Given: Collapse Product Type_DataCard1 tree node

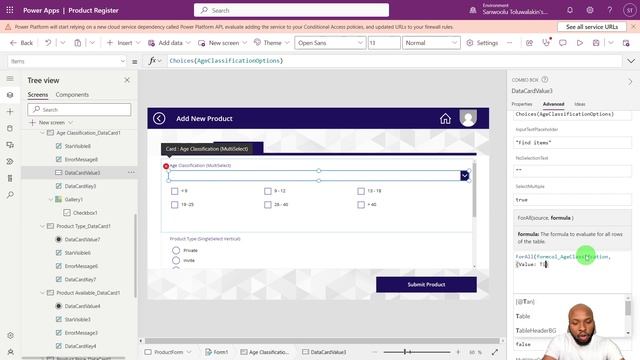Looking at the screenshot, I should click(42, 226).
